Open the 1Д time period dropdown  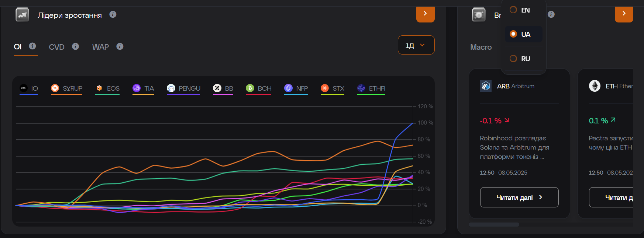coord(416,45)
